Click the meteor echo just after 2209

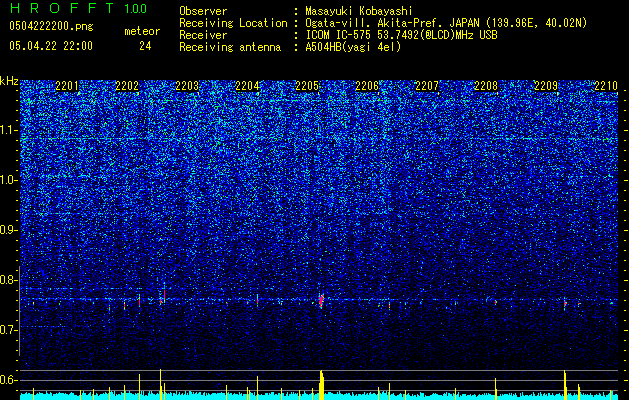(x=565, y=304)
